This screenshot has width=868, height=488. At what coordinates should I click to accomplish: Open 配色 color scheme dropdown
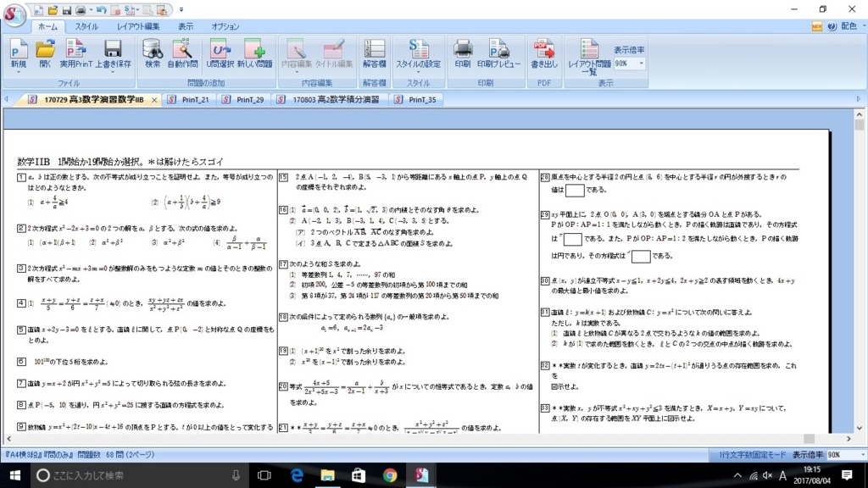[x=853, y=26]
